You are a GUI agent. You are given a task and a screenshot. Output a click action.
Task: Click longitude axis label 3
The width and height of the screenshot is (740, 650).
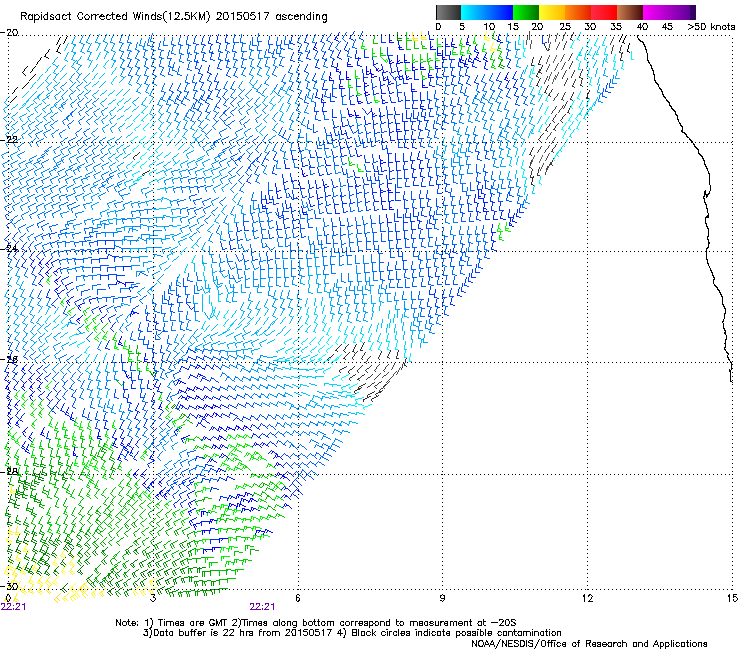coord(153,598)
